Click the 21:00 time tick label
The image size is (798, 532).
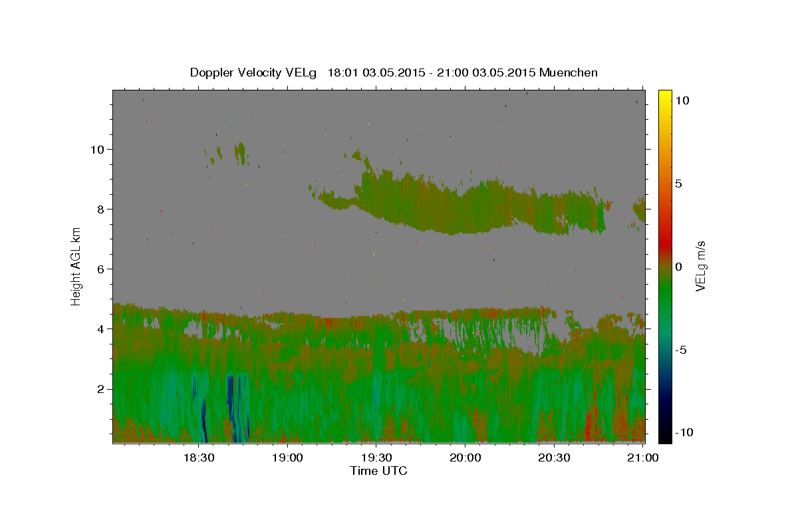coord(643,458)
